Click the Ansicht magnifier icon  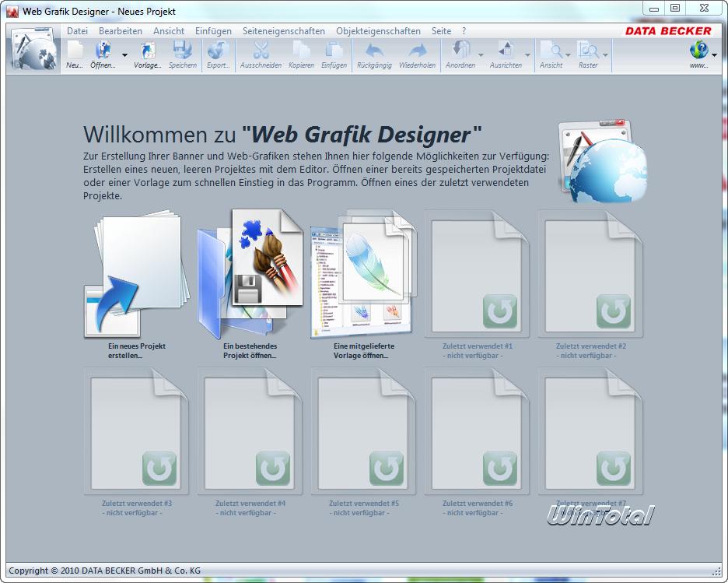pyautogui.click(x=551, y=50)
